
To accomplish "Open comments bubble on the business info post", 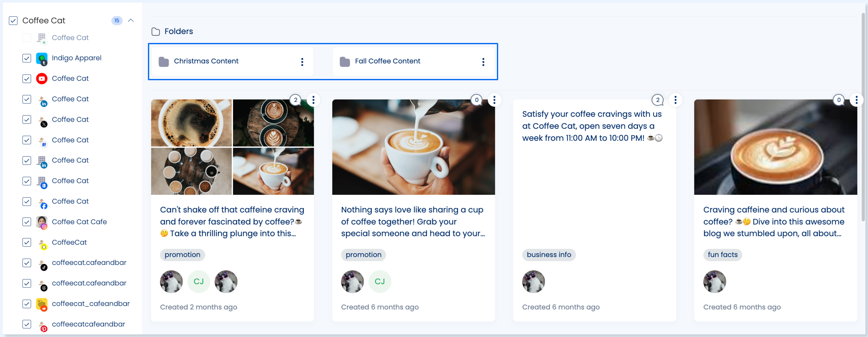I will [657, 100].
